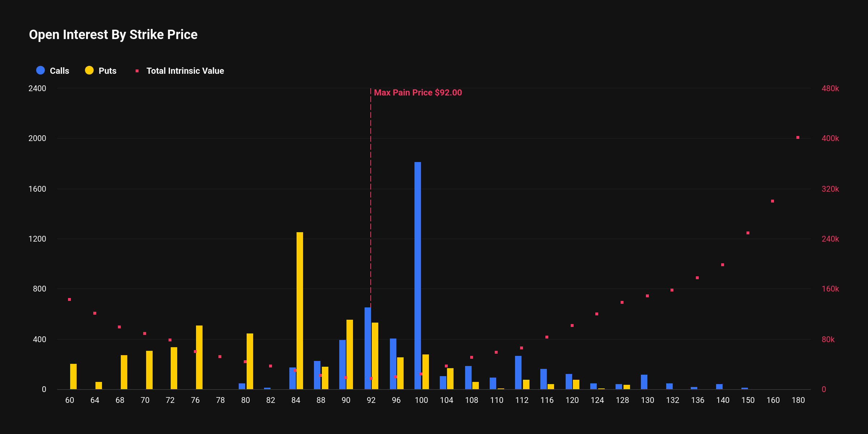The image size is (868, 434).
Task: Click the tall yellow puts bar at strike 84
Action: pos(300,311)
